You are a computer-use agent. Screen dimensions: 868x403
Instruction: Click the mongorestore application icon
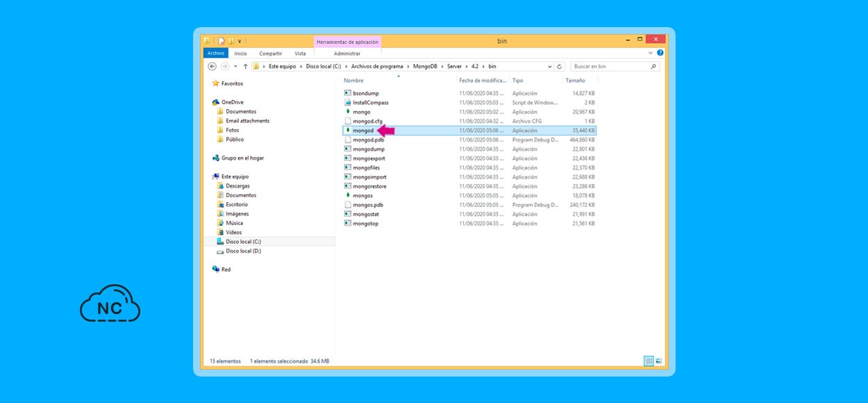coord(348,186)
